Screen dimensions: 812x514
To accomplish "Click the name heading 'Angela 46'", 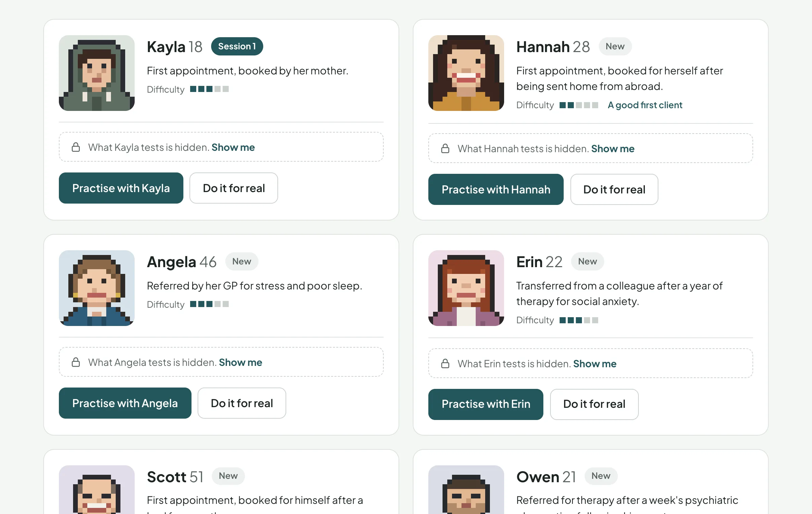I will (x=182, y=262).
